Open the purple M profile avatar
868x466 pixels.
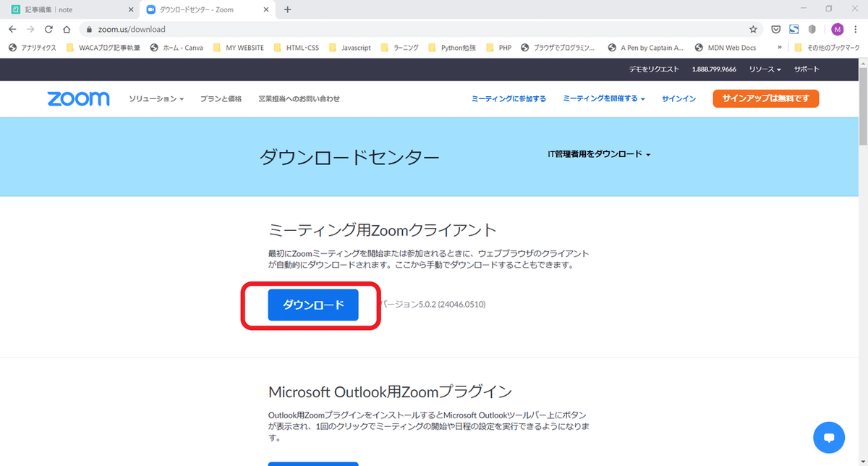(x=837, y=29)
